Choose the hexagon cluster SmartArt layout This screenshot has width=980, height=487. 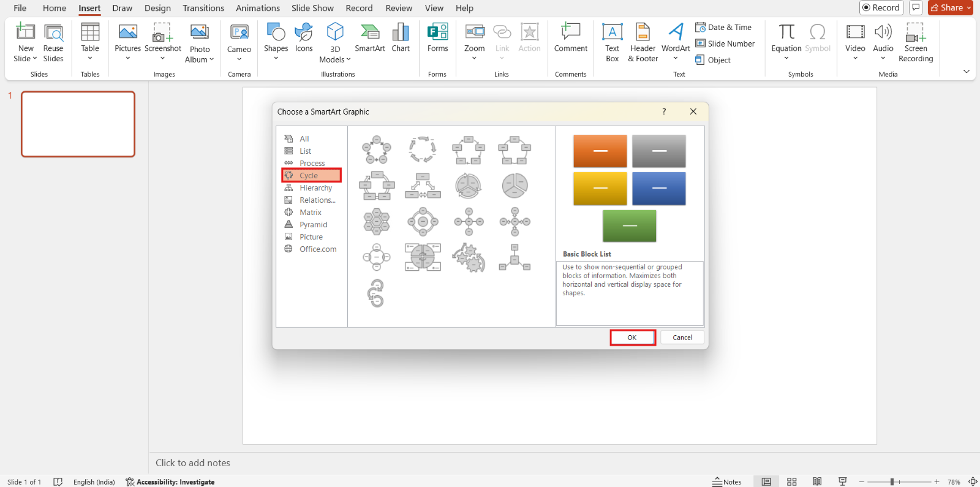[x=377, y=222]
